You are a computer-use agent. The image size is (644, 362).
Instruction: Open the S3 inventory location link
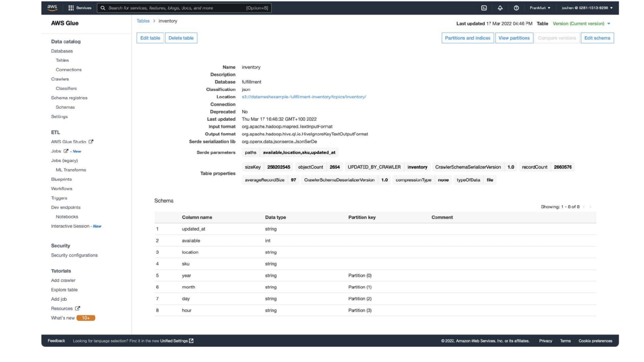click(x=304, y=97)
